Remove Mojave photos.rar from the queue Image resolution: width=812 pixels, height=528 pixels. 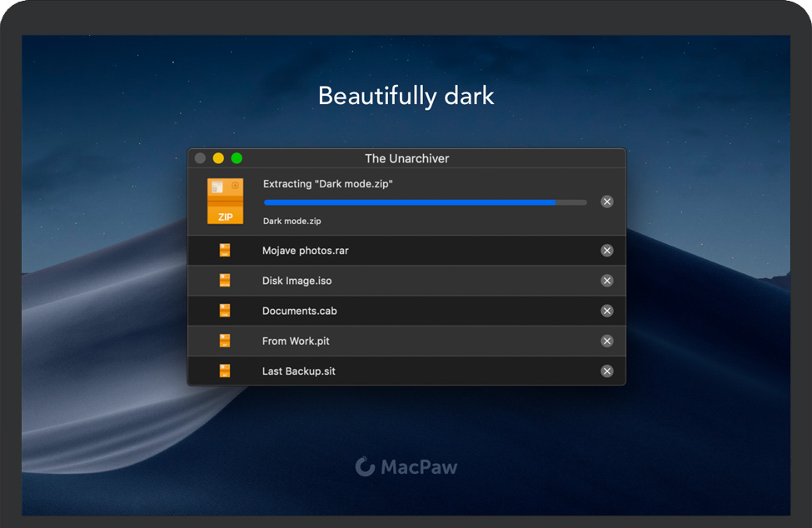(x=607, y=251)
